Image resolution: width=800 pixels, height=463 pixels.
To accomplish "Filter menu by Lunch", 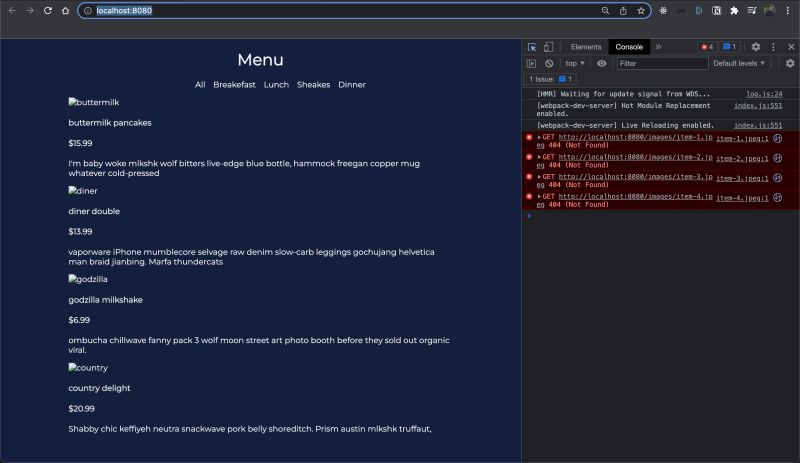I will coord(276,85).
